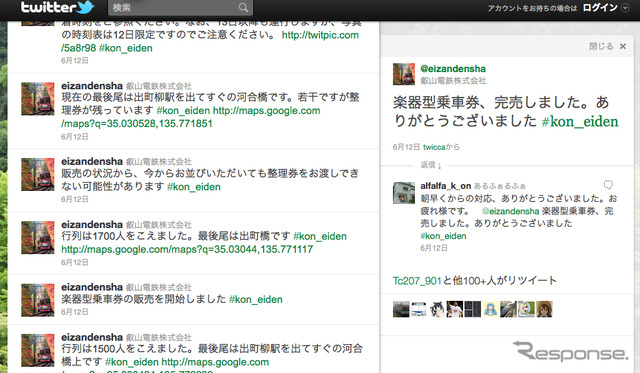Open #kon_eiden hashtag in large tweet
The height and width of the screenshot is (373, 640).
[x=580, y=122]
